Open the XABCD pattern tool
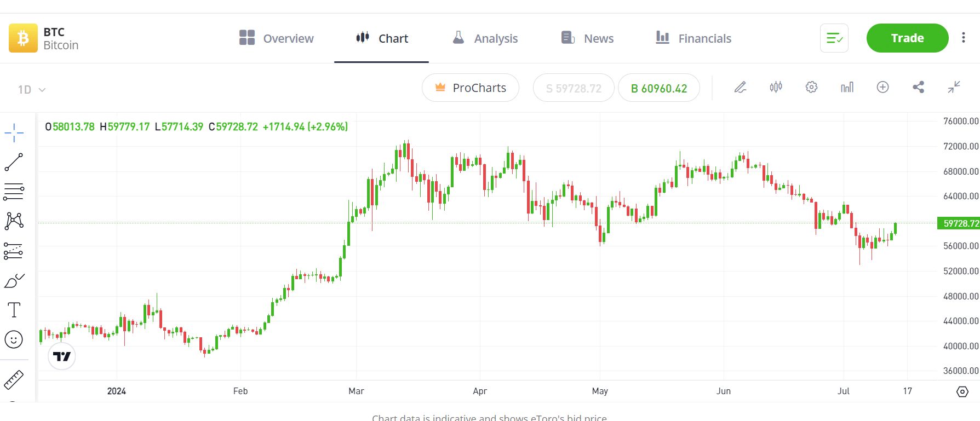This screenshot has height=421, width=980. (14, 221)
